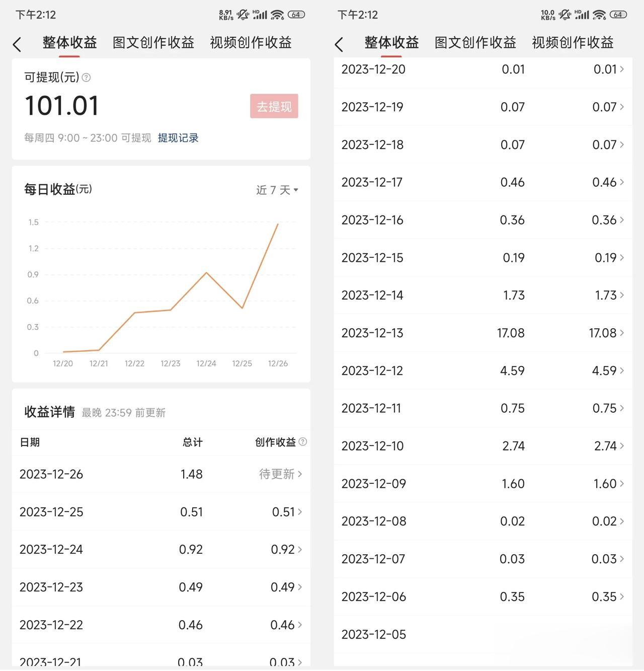Expand 2023-12-06 row chevron
Screen dimensions: 644x671
pyautogui.click(x=622, y=597)
